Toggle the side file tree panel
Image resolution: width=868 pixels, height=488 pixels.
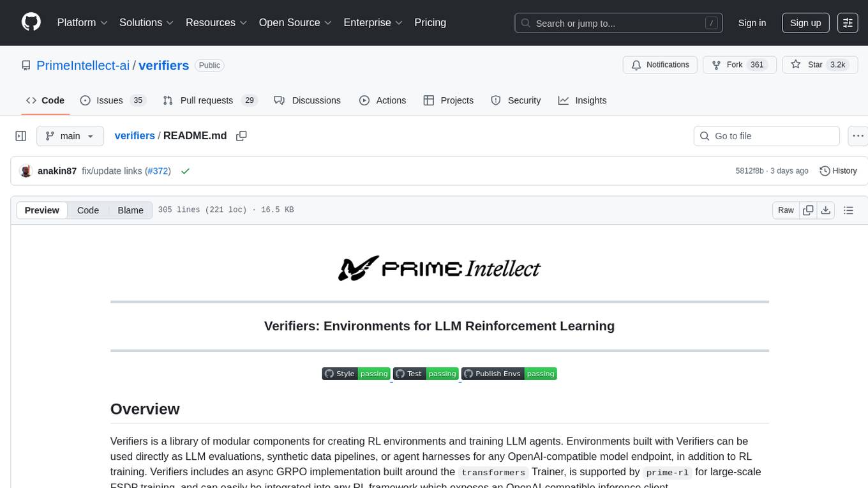(x=21, y=135)
